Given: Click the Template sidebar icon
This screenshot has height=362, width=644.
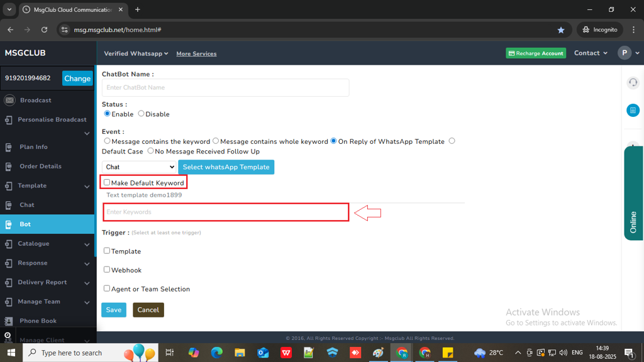Looking at the screenshot, I should (8, 186).
